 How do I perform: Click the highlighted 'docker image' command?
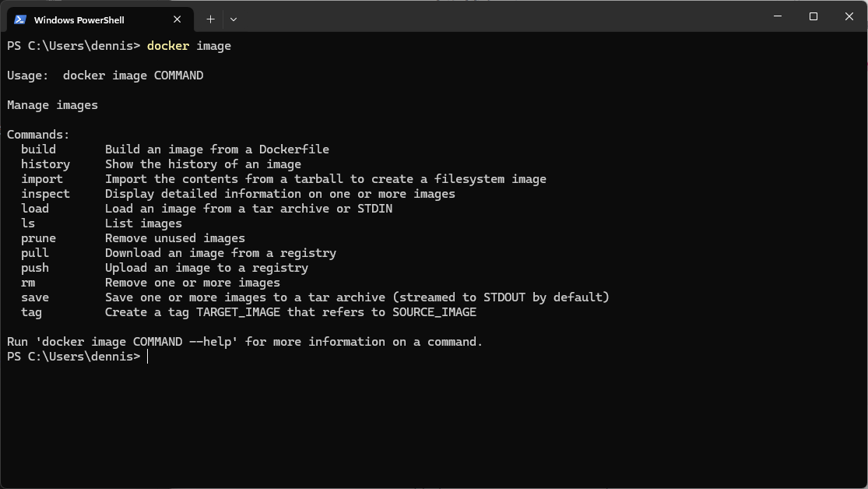(191, 45)
